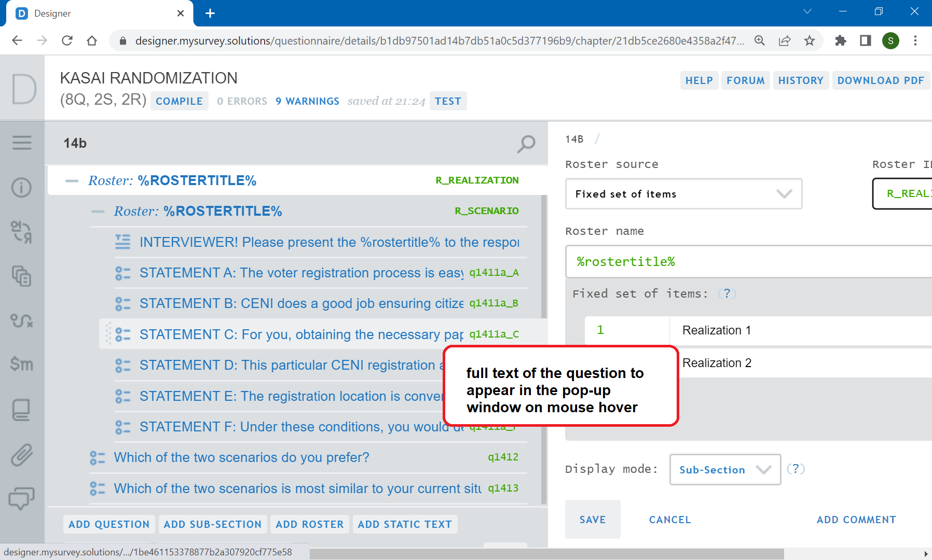Screen dimensions: 932x560
Task: Open the Display mode dropdown showing Sub-Section
Action: pyautogui.click(x=724, y=470)
